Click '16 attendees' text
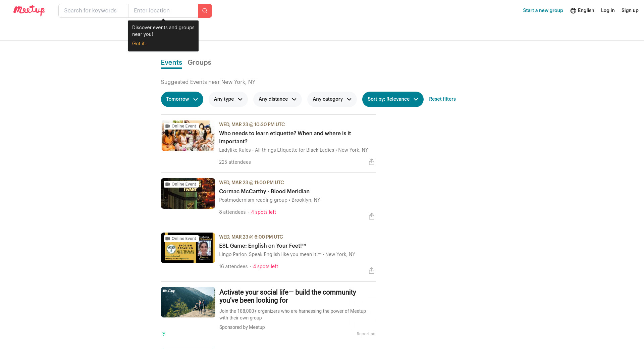This screenshot has width=644, height=349. click(233, 267)
